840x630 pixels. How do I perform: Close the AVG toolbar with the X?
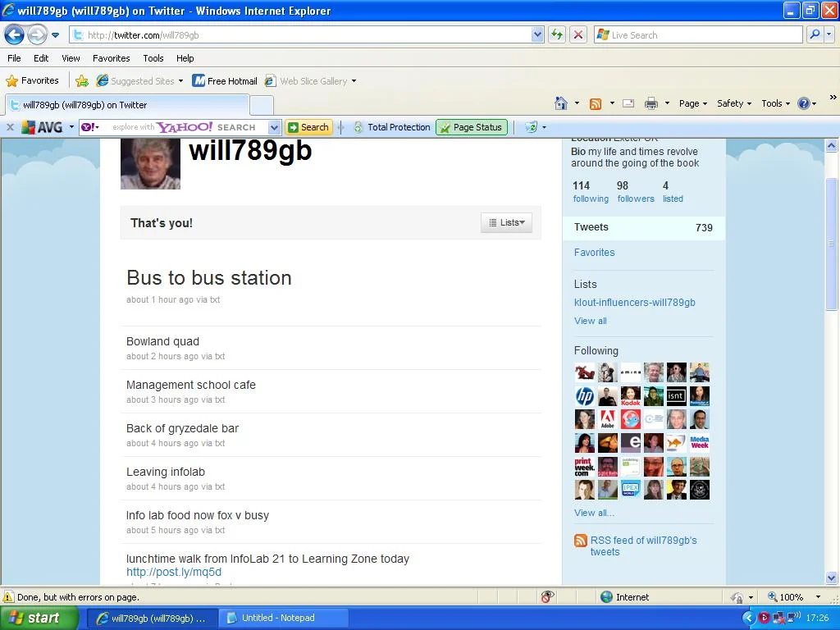click(x=10, y=127)
